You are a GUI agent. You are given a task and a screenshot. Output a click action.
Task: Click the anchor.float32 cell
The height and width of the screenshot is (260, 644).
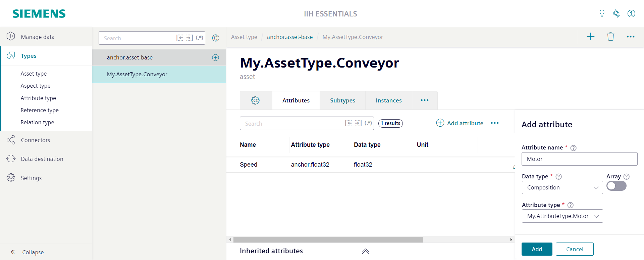click(310, 165)
